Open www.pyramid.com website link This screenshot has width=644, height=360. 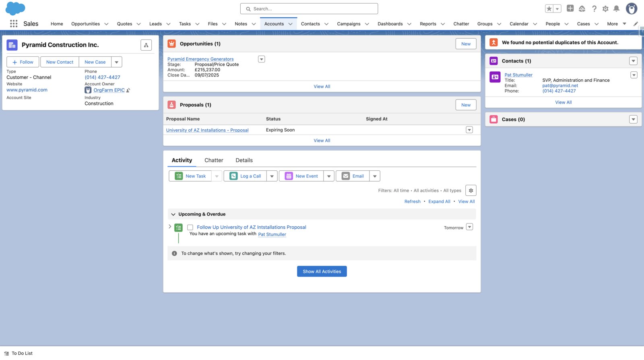27,90
